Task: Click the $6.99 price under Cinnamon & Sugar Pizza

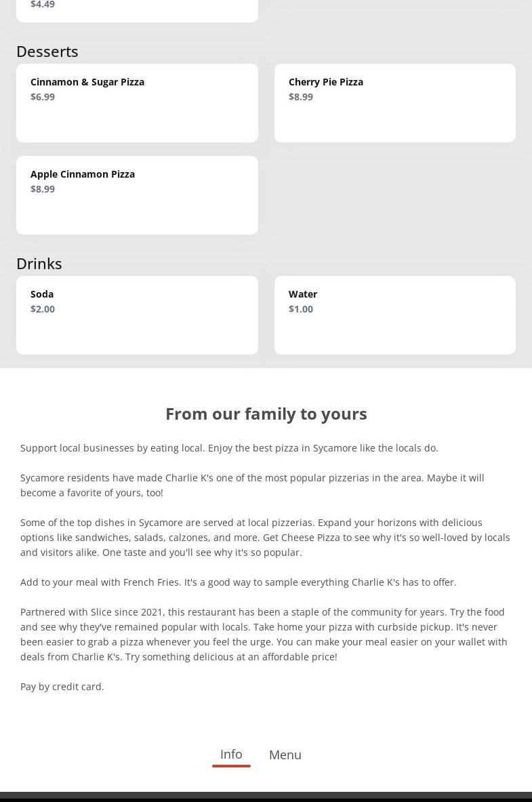Action: point(43,97)
